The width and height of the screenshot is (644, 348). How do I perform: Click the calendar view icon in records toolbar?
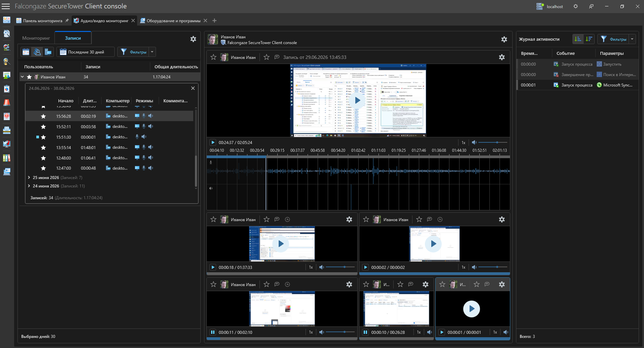tap(26, 52)
